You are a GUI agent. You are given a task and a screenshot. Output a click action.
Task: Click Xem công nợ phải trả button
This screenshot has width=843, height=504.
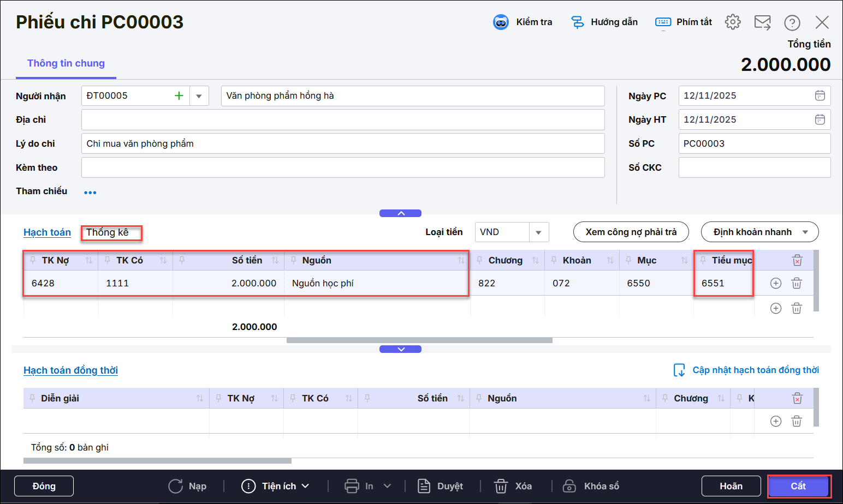point(631,232)
